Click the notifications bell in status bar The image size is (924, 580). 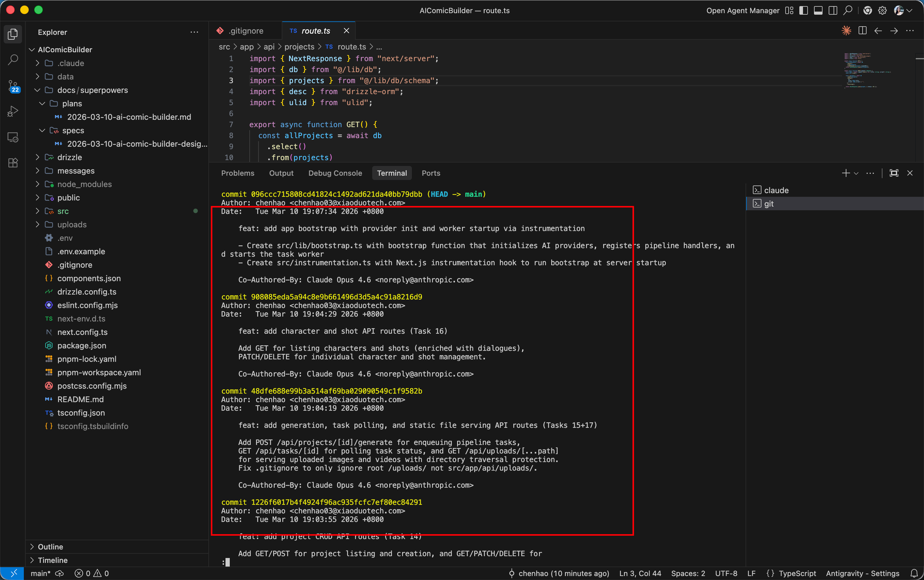tap(914, 573)
